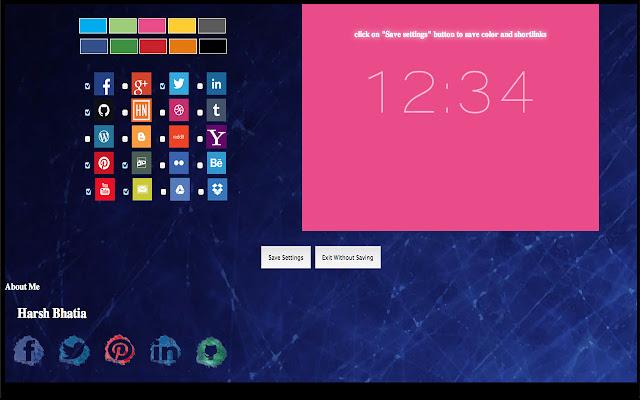Tick the checkbox beside the Reddit tile
The width and height of the screenshot is (640, 400).
click(163, 139)
